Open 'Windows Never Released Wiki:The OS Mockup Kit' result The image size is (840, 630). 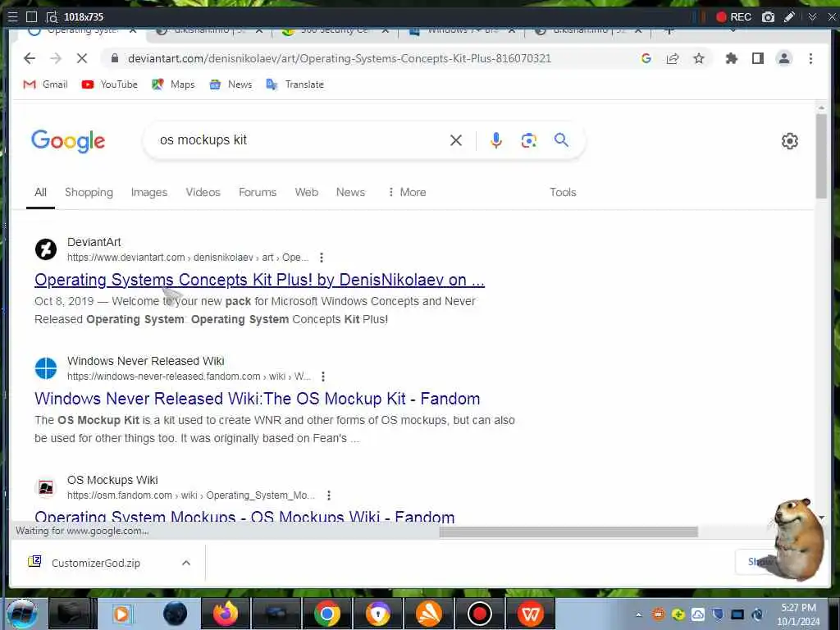(257, 399)
